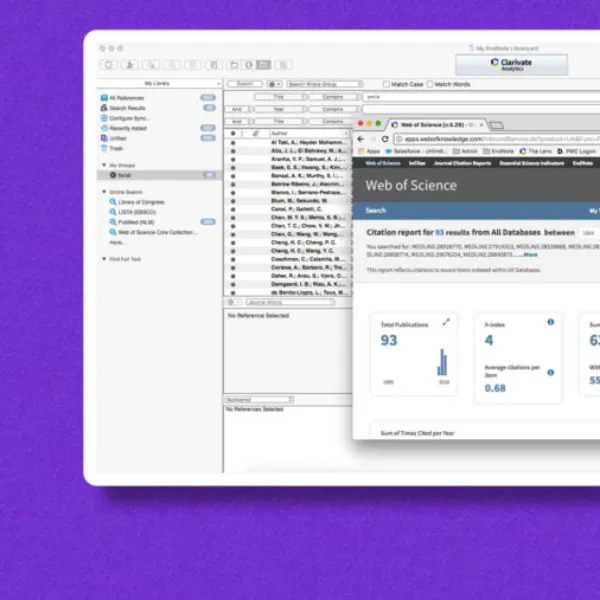Open Web of Science Core Collection search
The width and height of the screenshot is (600, 600).
tap(153, 232)
